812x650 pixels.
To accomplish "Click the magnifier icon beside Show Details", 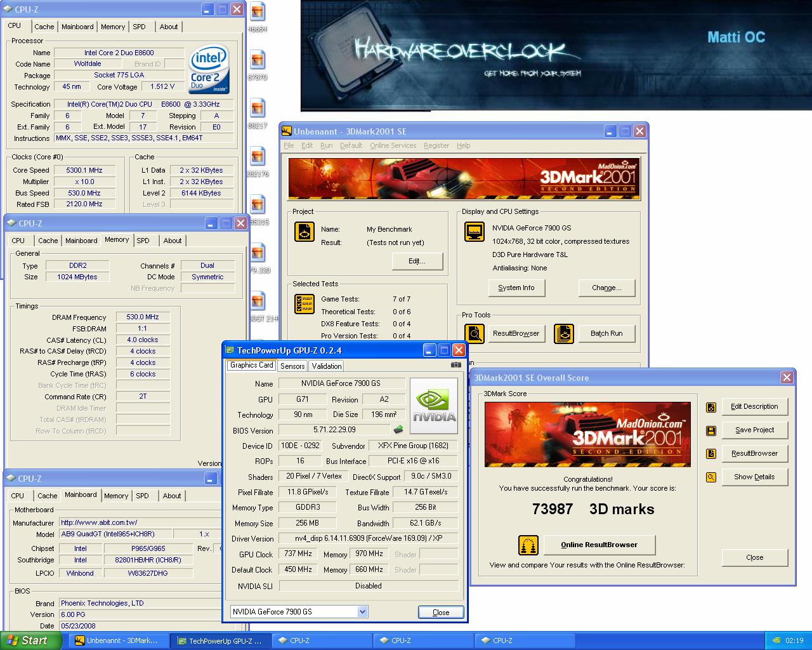I will tap(711, 477).
